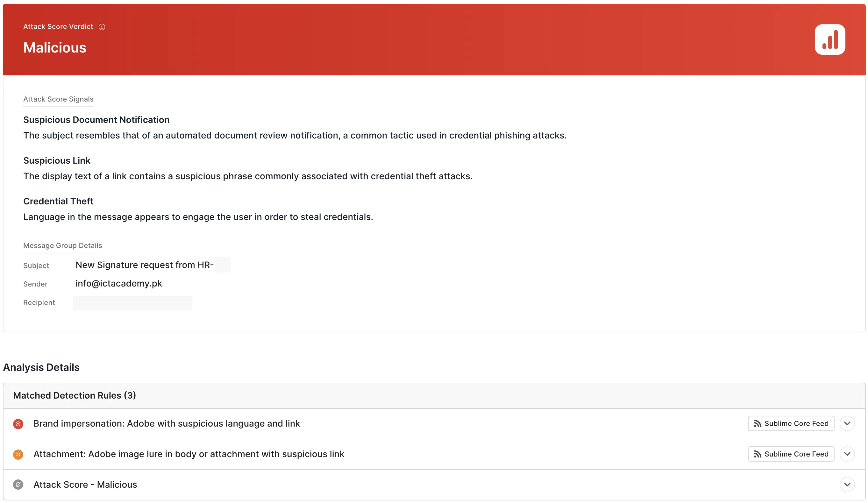Open Sublime Core Feed for brand impersonation rule
Screen dimensions: 868x503
[796, 423]
